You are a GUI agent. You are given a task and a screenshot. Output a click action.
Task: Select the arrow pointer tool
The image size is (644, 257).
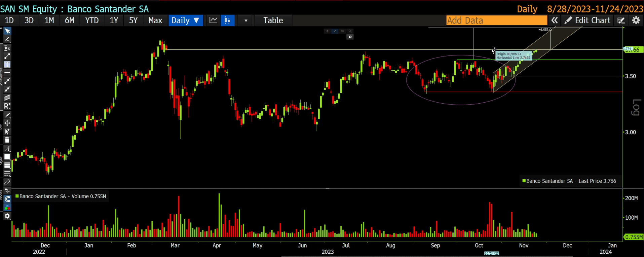click(7, 31)
